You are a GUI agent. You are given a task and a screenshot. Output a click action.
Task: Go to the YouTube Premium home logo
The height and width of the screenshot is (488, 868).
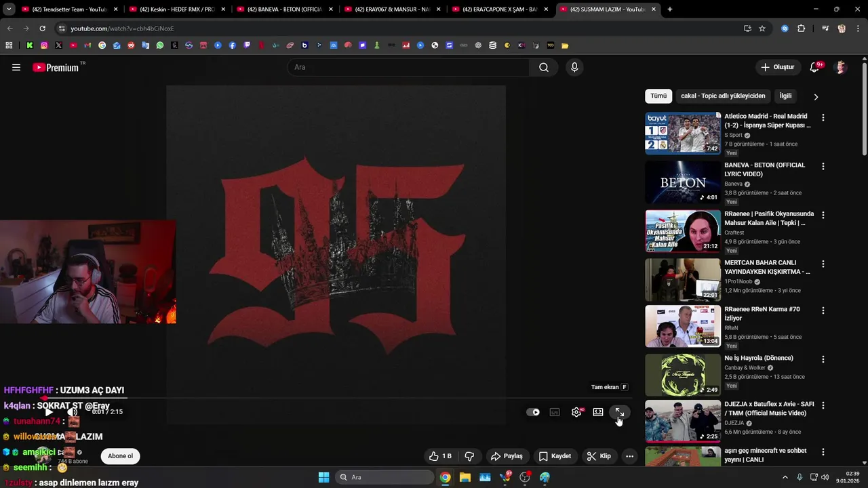point(56,67)
